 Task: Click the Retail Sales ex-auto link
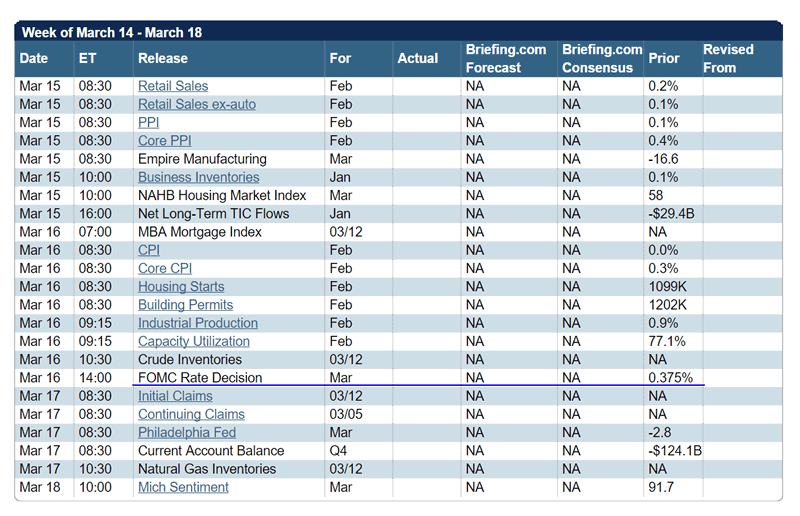tap(194, 104)
